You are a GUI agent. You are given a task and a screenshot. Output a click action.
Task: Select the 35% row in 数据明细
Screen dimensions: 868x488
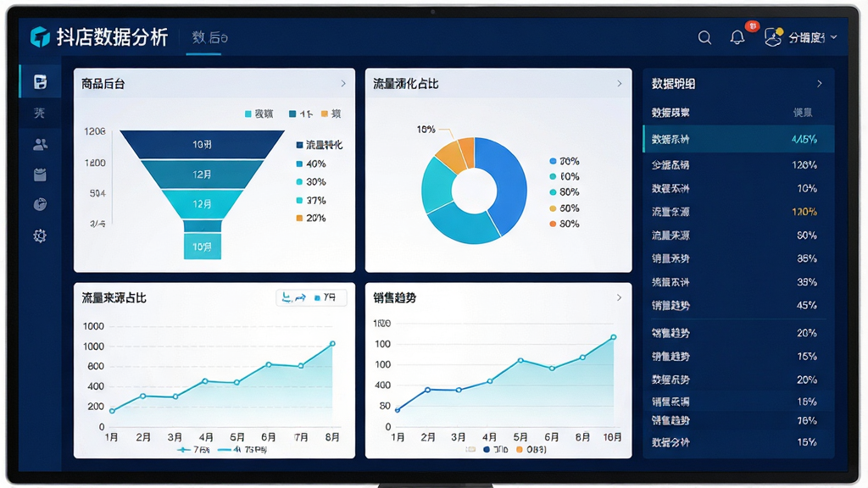pyautogui.click(x=738, y=258)
